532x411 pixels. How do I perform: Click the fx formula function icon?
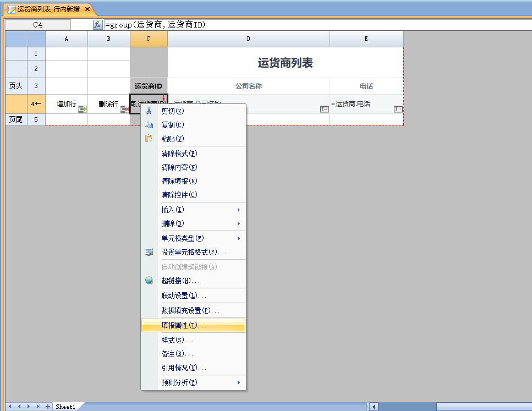98,25
